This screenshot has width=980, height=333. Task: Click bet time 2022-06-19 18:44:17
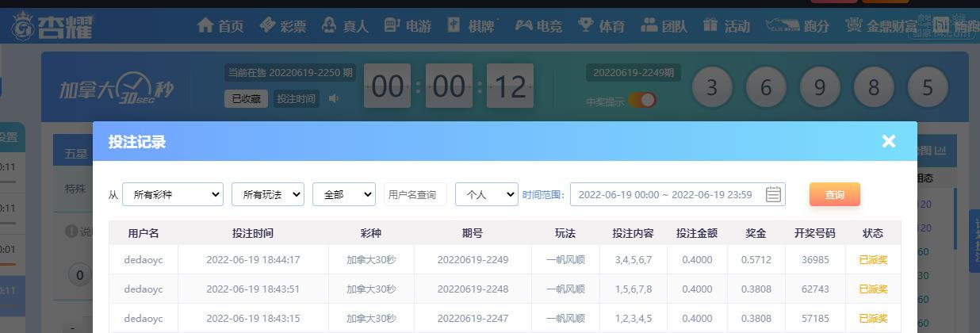tap(253, 260)
